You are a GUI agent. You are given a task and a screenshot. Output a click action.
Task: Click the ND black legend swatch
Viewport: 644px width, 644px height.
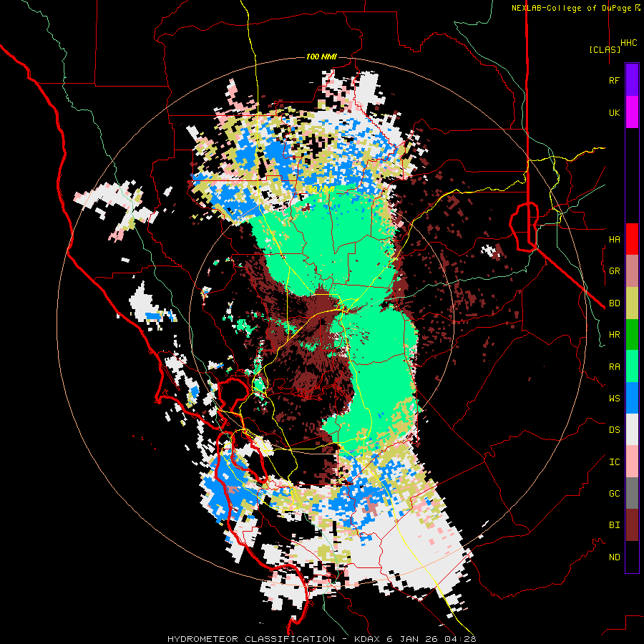pos(632,557)
